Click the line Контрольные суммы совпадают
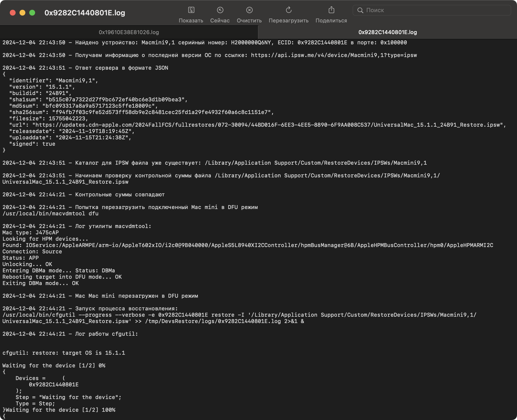This screenshot has width=517, height=420. click(83, 195)
